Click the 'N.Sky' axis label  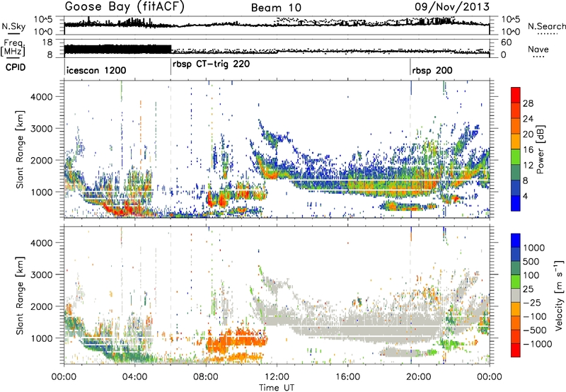pos(13,26)
